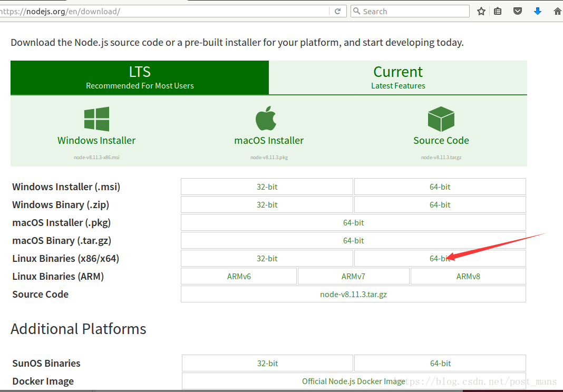Download SunOS Binaries 32-bit
This screenshot has width=563, height=392.
(x=267, y=363)
